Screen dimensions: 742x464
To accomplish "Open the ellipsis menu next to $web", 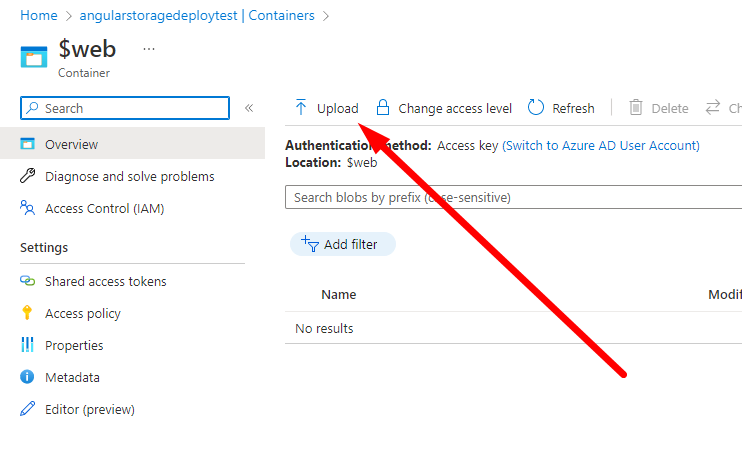I will 149,48.
